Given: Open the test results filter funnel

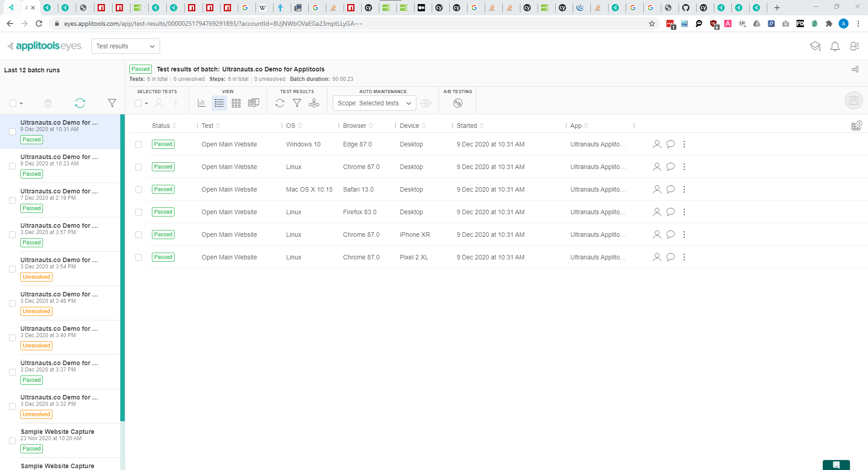Looking at the screenshot, I should click(297, 103).
